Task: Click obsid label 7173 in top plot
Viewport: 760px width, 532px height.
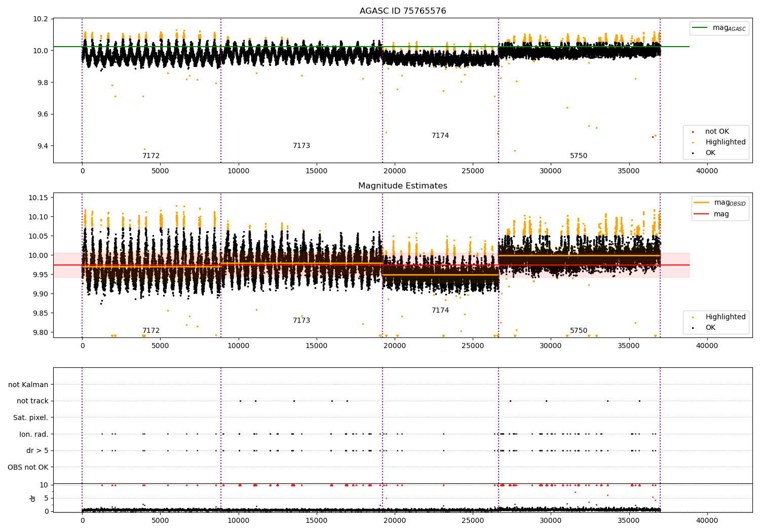Action: pos(301,146)
